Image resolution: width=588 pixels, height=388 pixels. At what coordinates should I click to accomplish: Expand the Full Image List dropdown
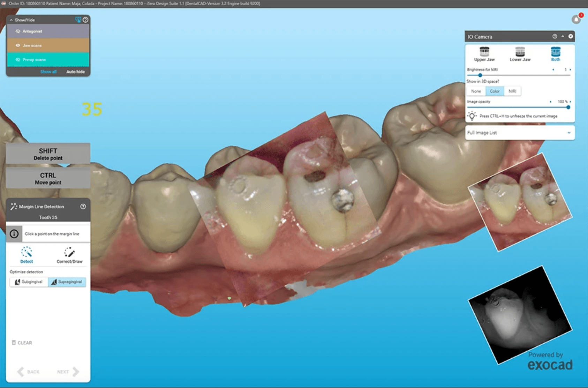click(x=568, y=133)
